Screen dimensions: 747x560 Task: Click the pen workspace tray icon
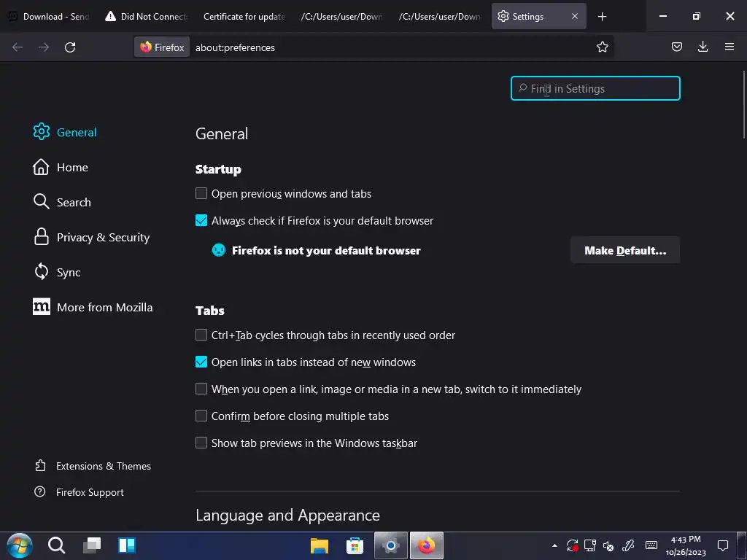point(628,545)
